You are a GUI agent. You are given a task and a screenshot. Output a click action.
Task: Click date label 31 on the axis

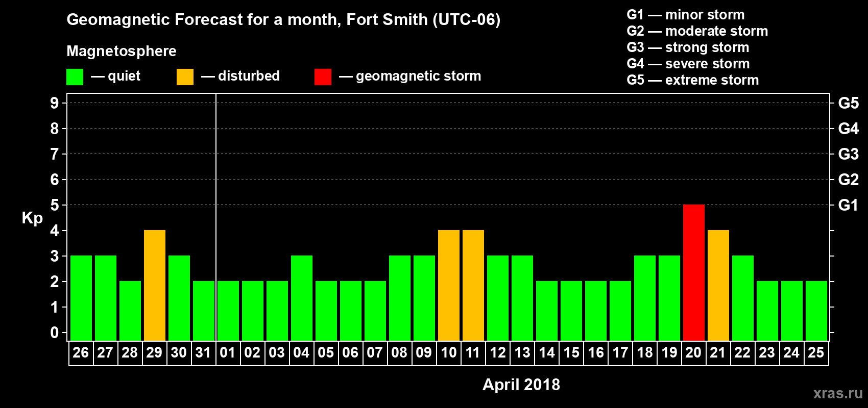click(203, 352)
